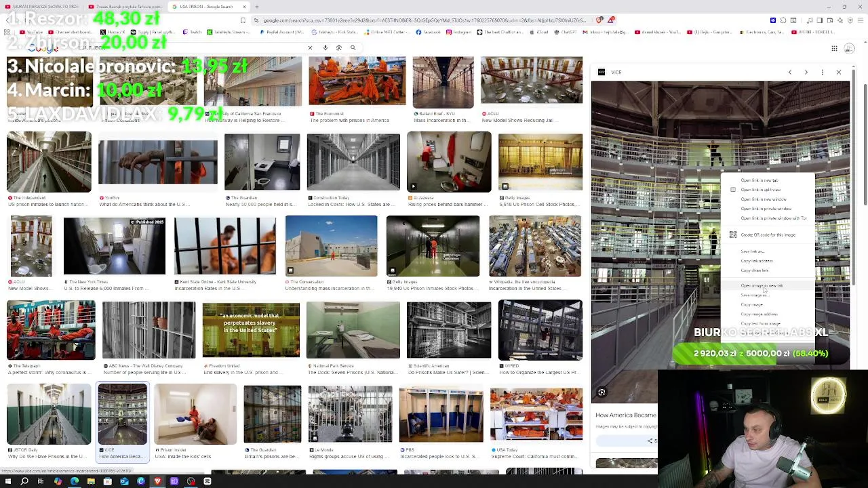Open Facebook bookmark in bookmarks bar
This screenshot has height=488, width=868.
(428, 32)
